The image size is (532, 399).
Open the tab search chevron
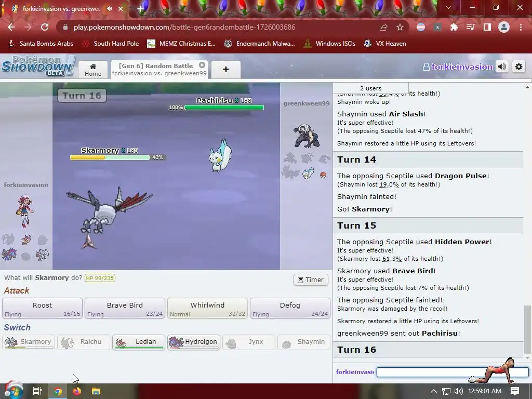coord(448,7)
